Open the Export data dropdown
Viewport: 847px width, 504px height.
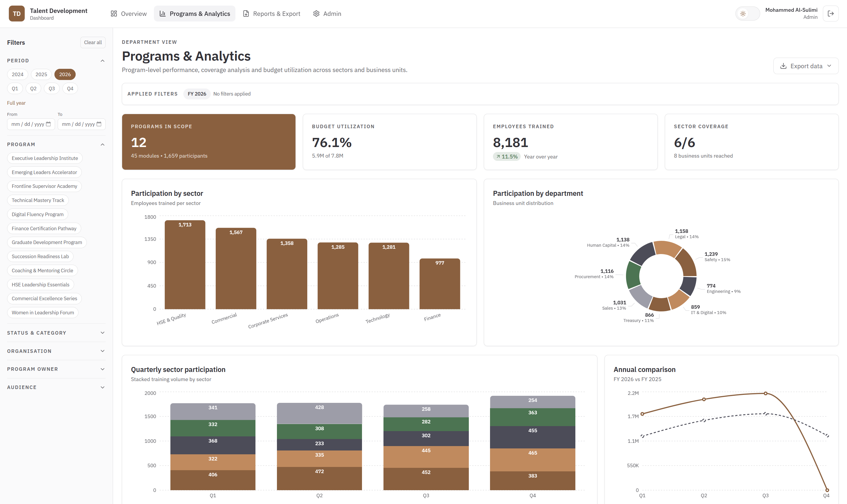(x=806, y=66)
